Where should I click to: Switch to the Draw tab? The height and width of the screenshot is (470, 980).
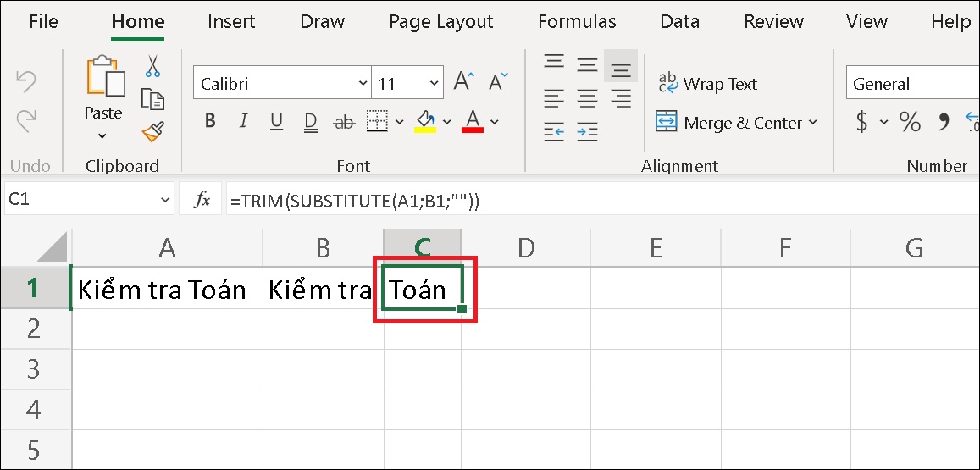click(322, 21)
